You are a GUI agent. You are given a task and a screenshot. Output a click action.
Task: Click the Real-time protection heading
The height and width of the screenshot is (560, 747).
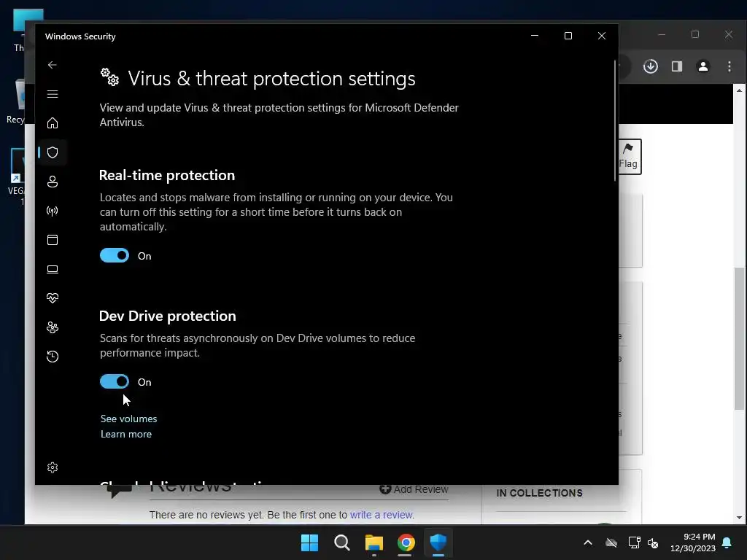click(167, 175)
